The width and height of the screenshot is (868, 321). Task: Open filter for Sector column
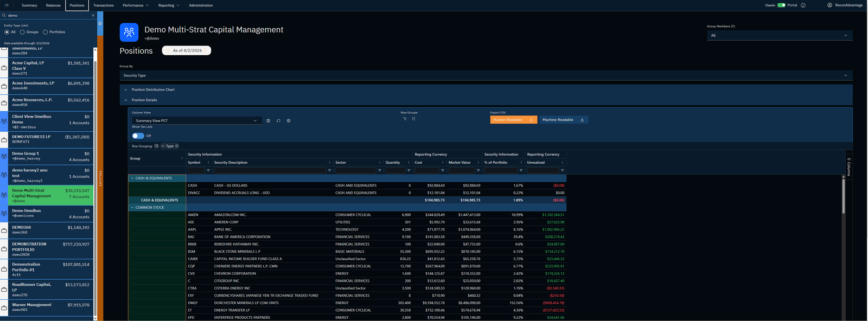pos(379,170)
